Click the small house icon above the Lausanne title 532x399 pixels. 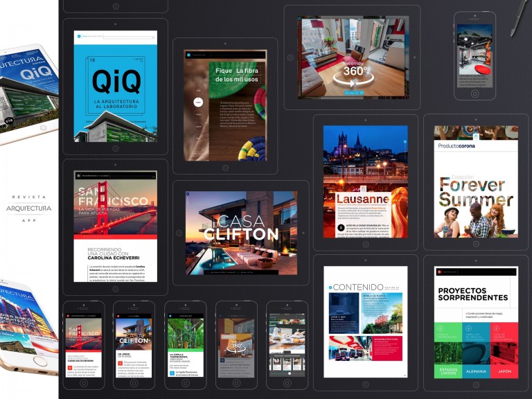click(x=363, y=189)
